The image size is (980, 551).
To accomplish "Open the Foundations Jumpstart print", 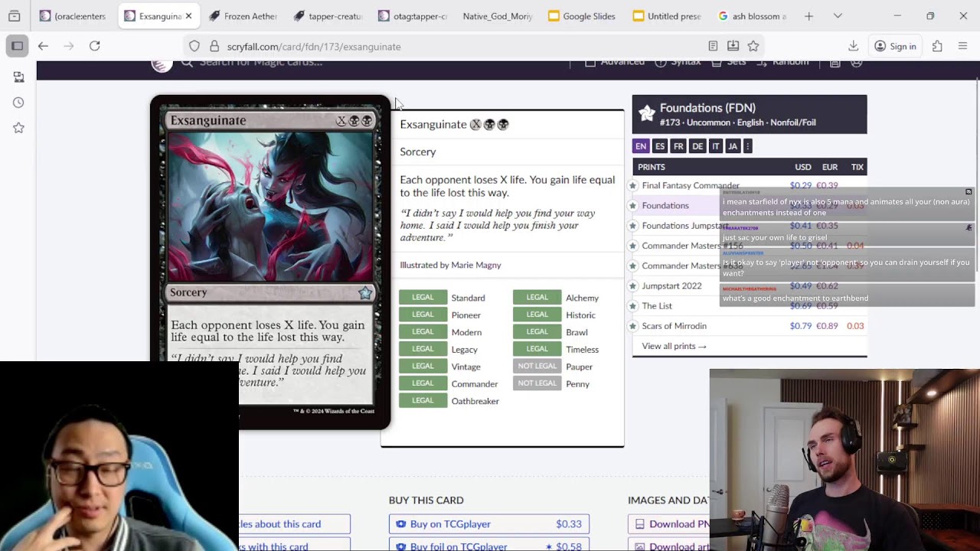I will click(685, 226).
